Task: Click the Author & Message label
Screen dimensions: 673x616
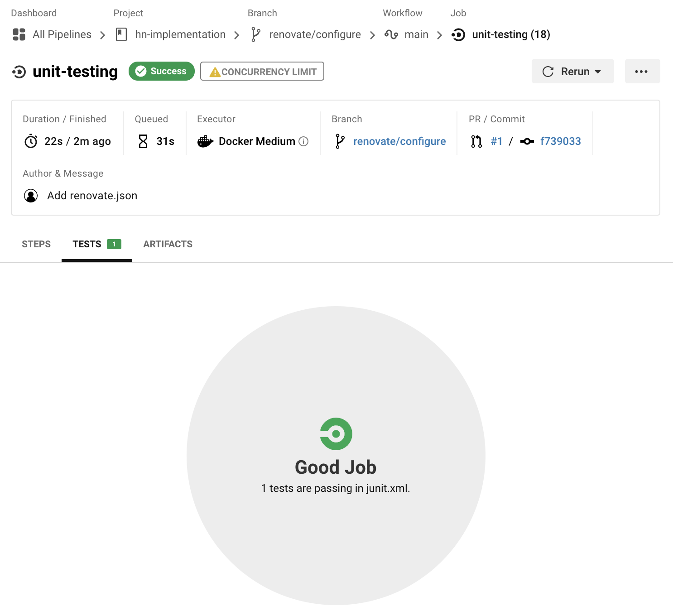Action: [63, 173]
